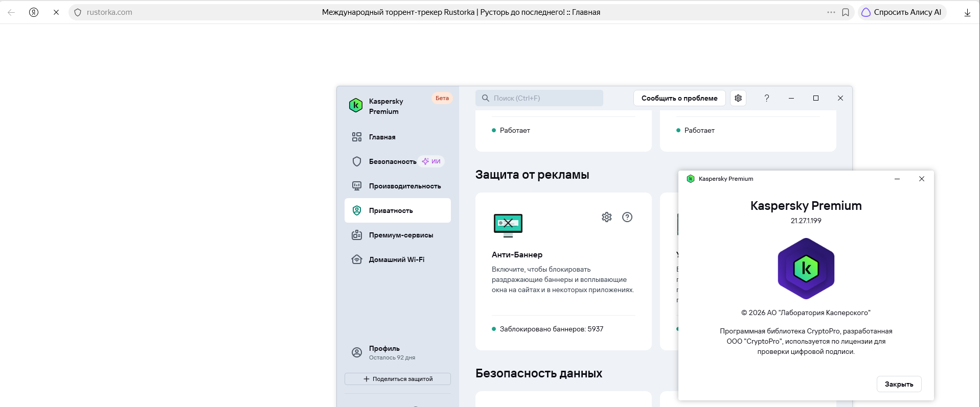This screenshot has width=980, height=407.
Task: Click the © 2026 АО "Лаборатория Касперского" text
Action: click(806, 313)
